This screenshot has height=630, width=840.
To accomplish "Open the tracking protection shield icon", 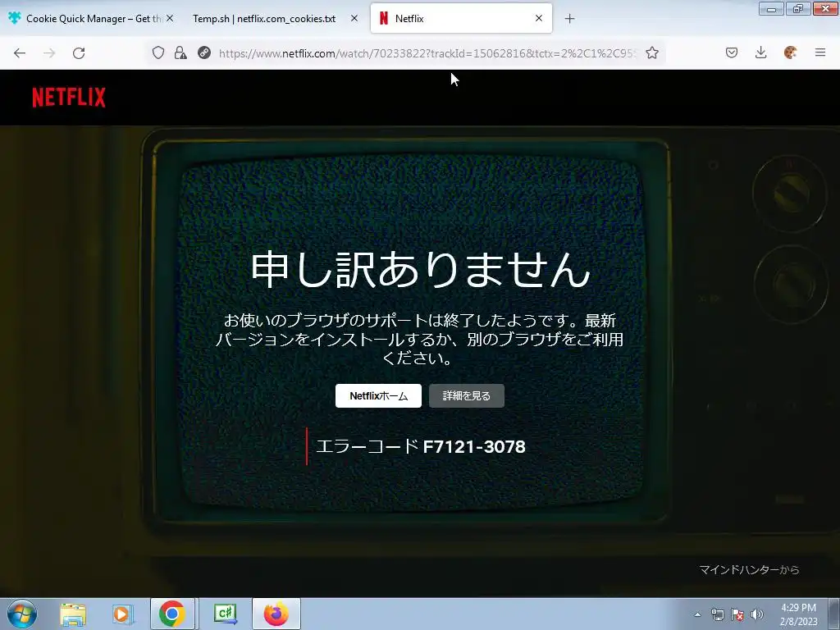I will pos(158,52).
